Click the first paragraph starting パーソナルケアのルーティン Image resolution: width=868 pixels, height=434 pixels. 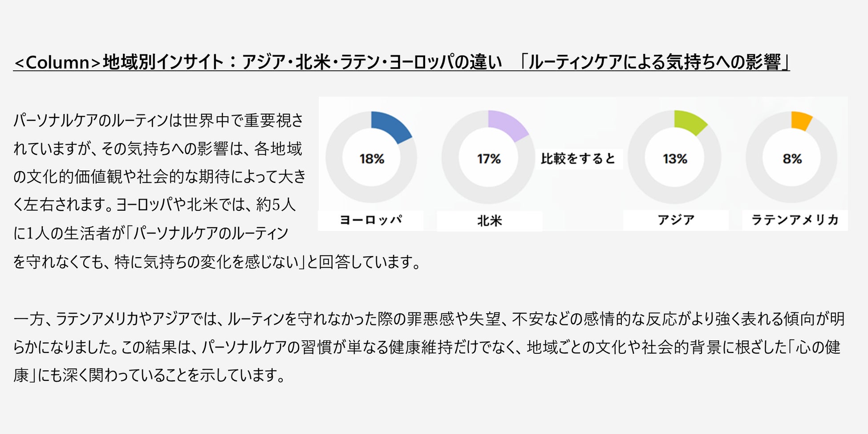[217, 191]
